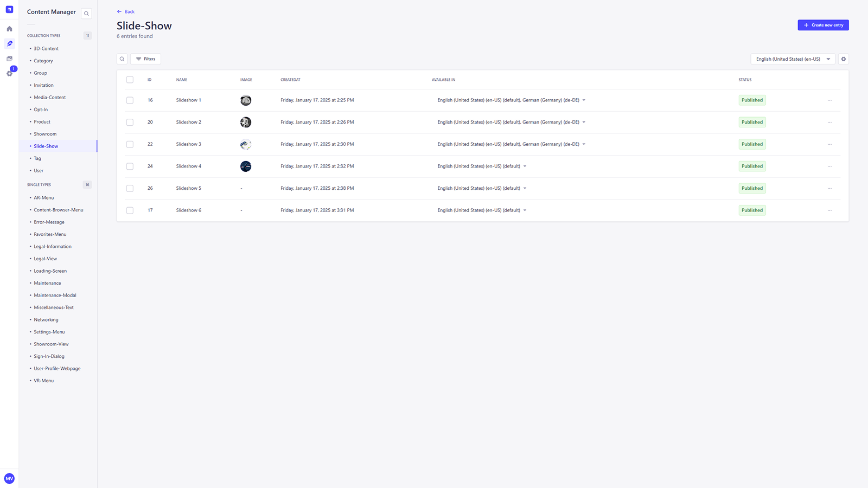
Task: Open the Media Library icon
Action: 9,59
